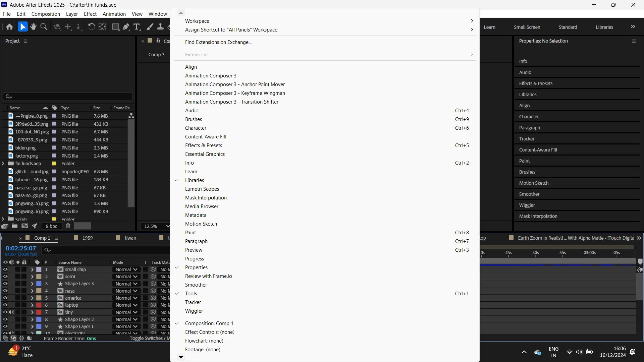Select the Rotation tool
Image resolution: width=644 pixels, height=362 pixels.
(91, 27)
